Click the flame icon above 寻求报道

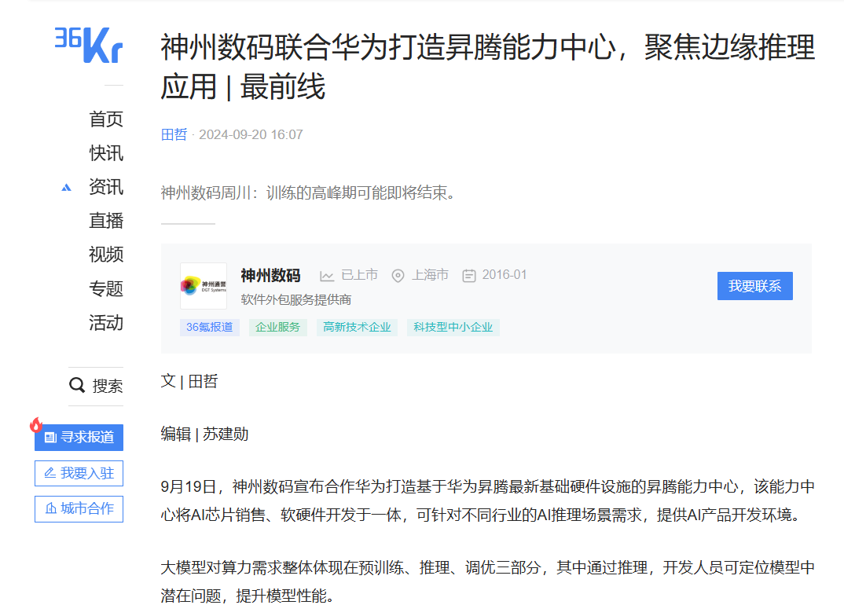pyautogui.click(x=36, y=425)
